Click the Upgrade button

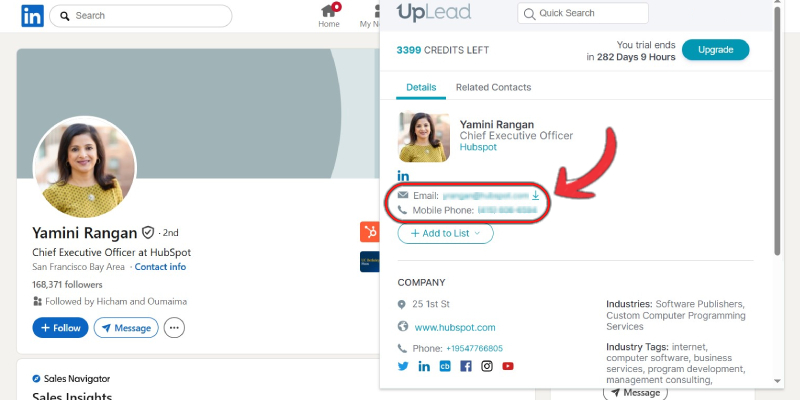(x=715, y=49)
